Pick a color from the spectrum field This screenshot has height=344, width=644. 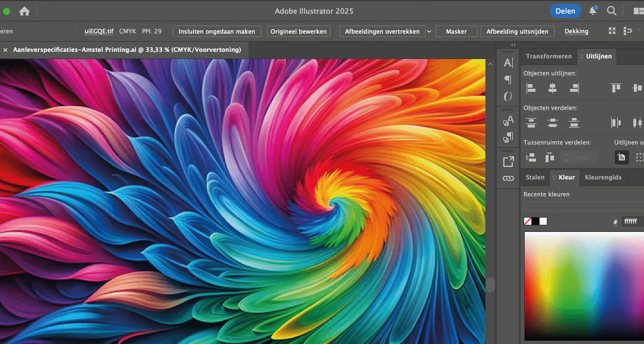click(584, 286)
